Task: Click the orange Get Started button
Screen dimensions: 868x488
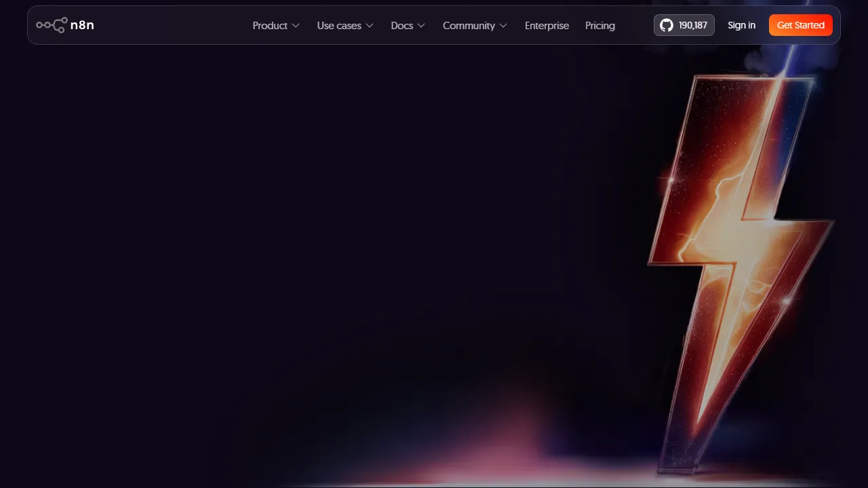Action: [x=801, y=25]
